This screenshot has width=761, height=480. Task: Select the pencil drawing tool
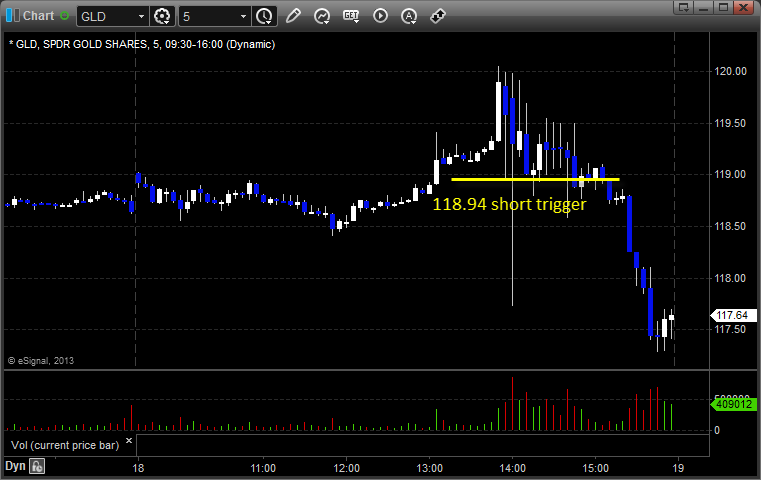coord(293,16)
